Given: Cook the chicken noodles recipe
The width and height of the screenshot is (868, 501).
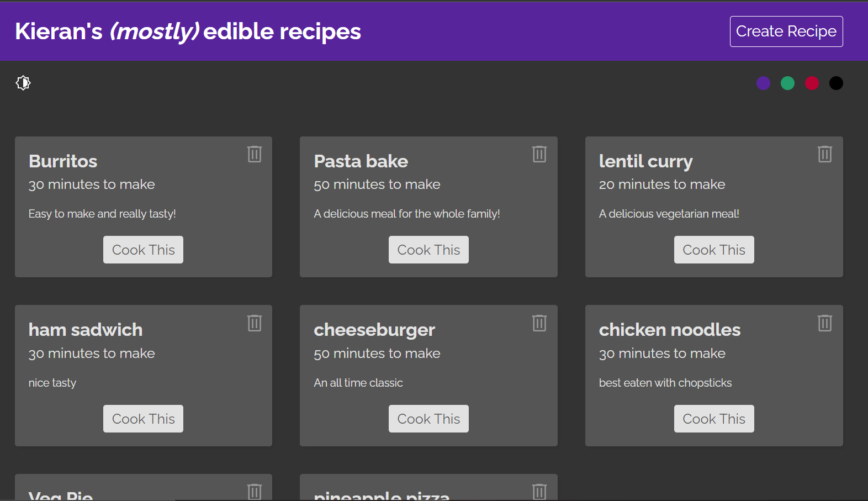Looking at the screenshot, I should pyautogui.click(x=714, y=419).
